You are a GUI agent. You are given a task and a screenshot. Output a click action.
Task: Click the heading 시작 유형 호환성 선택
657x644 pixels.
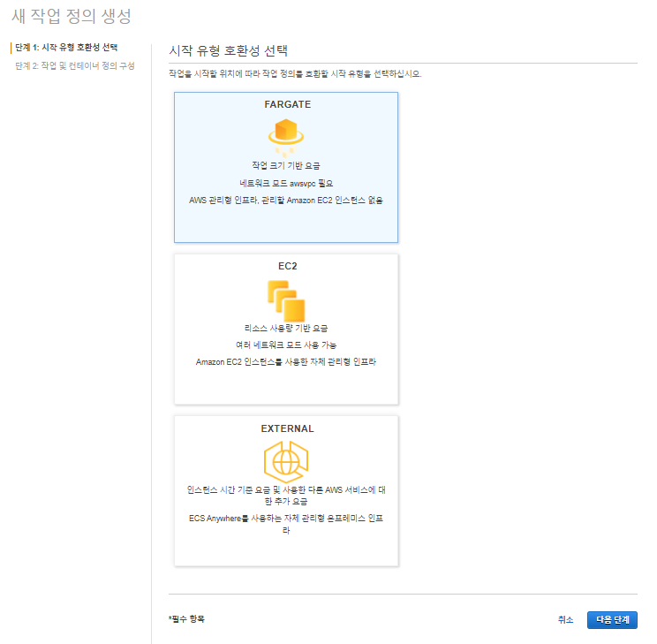[229, 50]
